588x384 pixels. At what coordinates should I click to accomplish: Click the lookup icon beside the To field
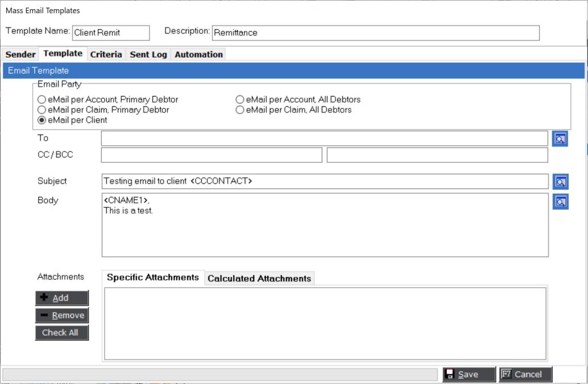(560, 138)
